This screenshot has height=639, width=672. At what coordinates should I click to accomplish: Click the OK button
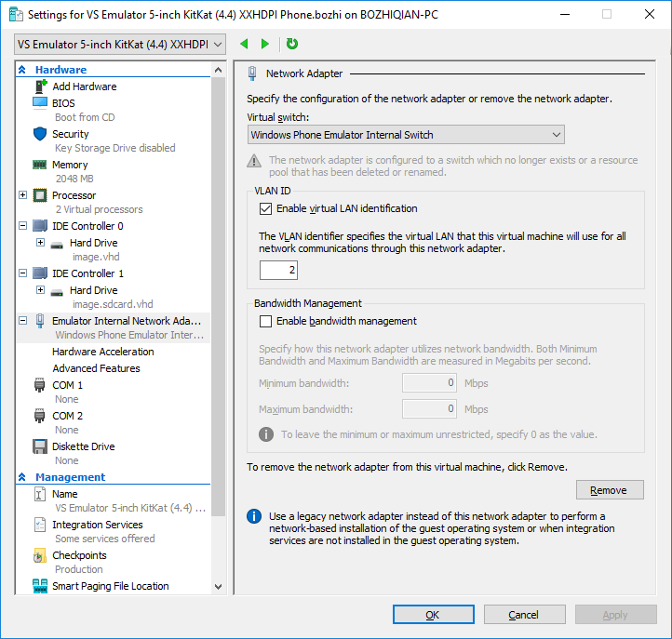[x=434, y=615]
